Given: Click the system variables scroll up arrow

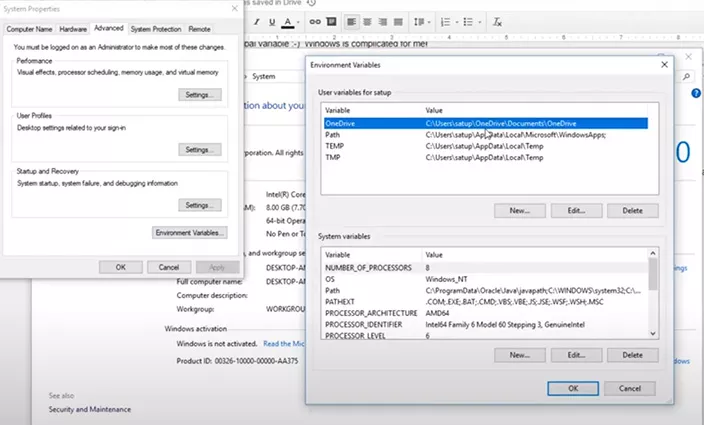Looking at the screenshot, I should 653,254.
